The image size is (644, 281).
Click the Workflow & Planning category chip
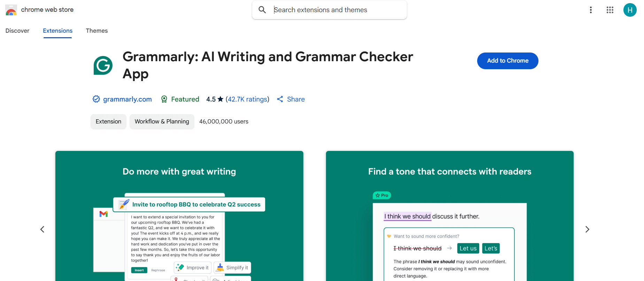[162, 121]
